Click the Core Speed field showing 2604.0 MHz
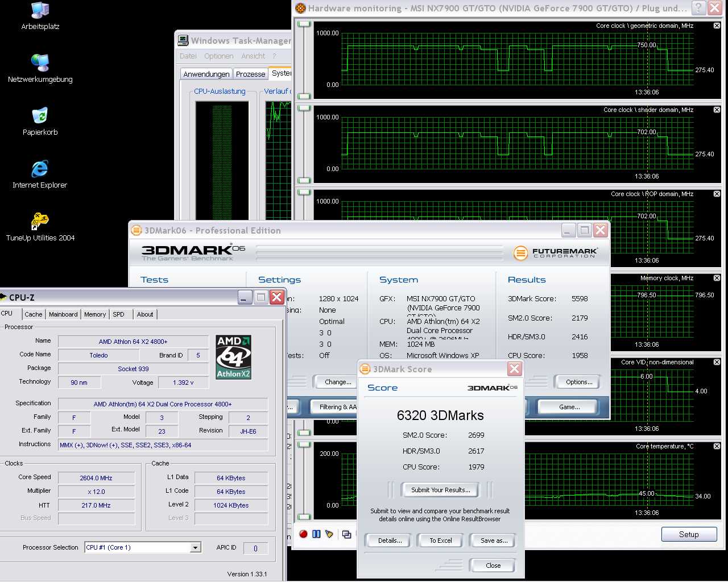Viewport: 728px width, 582px height. pyautogui.click(x=96, y=478)
